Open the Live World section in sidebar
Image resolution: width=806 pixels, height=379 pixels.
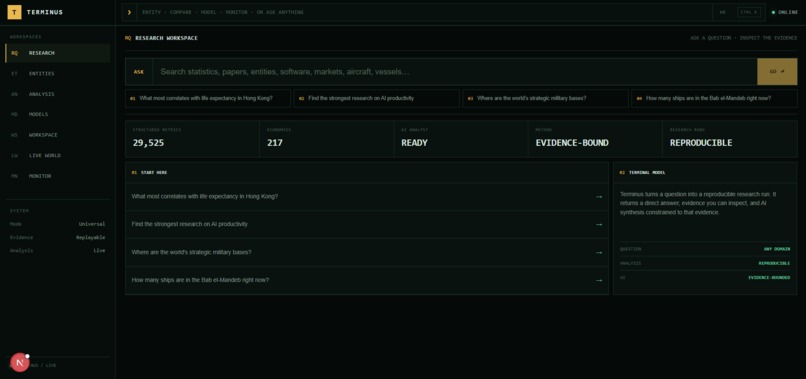58,155
